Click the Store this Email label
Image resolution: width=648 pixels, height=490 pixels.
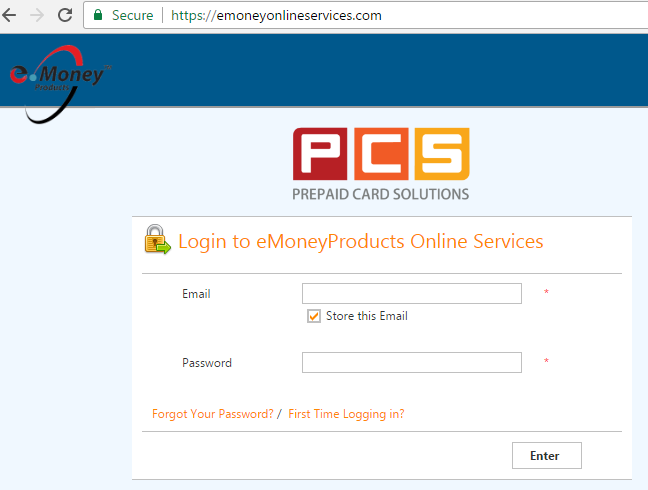click(x=367, y=316)
